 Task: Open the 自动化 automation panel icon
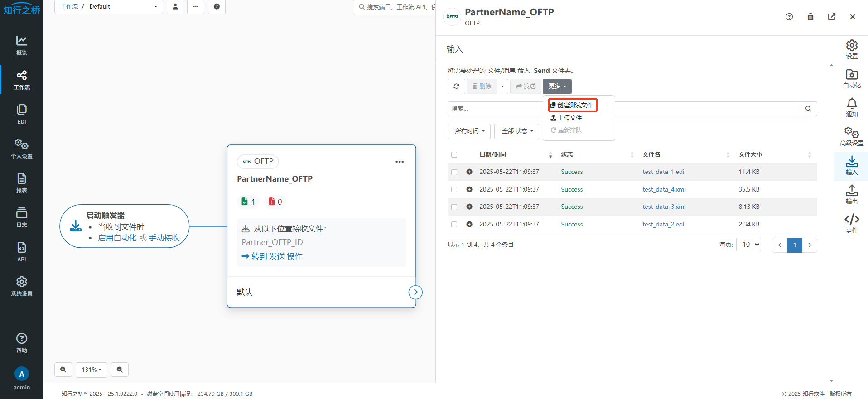pos(851,78)
